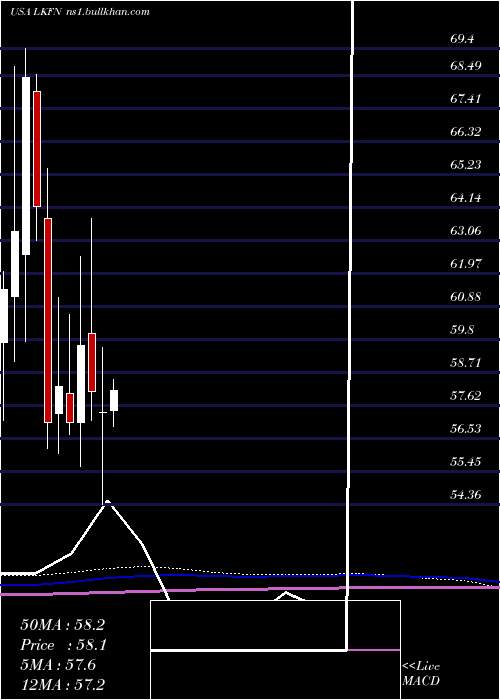The width and height of the screenshot is (500, 700).
Task: Click the 12MA : 57.2 readout
Action: click(x=62, y=685)
